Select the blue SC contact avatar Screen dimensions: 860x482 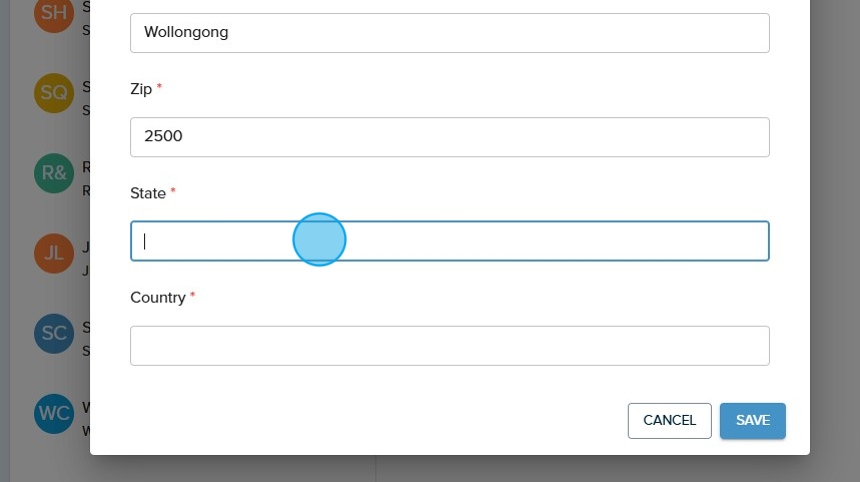point(53,333)
